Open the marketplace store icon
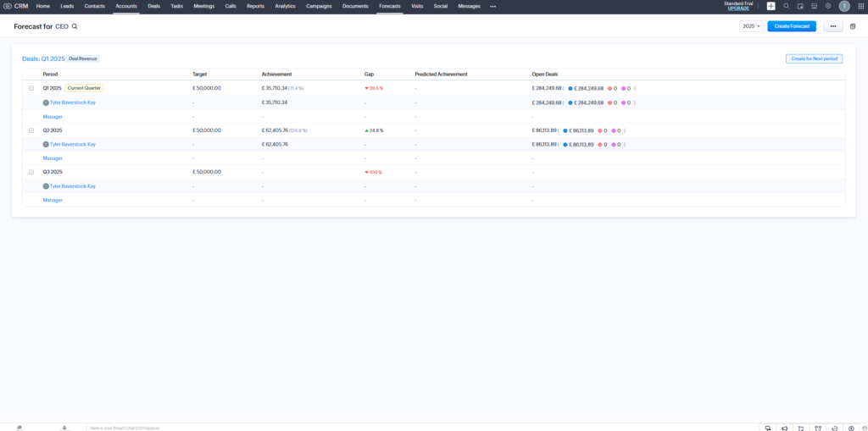 point(815,6)
